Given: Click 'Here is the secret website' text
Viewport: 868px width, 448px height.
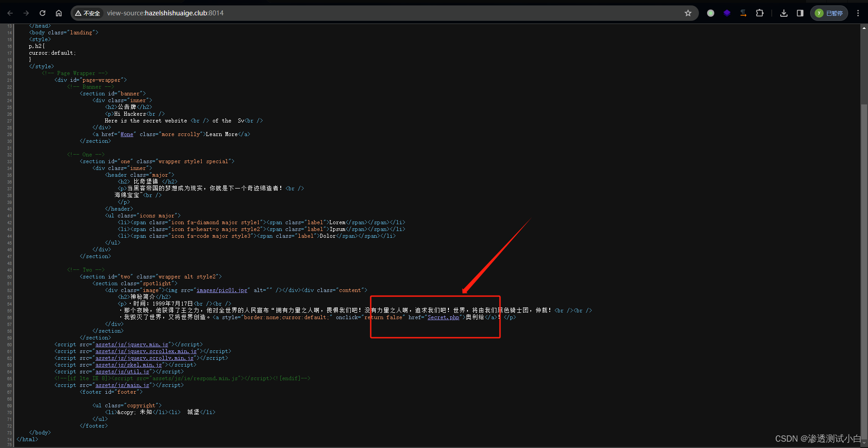Looking at the screenshot, I should point(146,121).
